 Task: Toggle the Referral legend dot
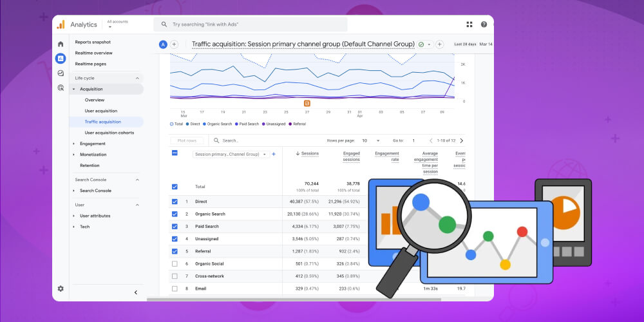pyautogui.click(x=290, y=124)
